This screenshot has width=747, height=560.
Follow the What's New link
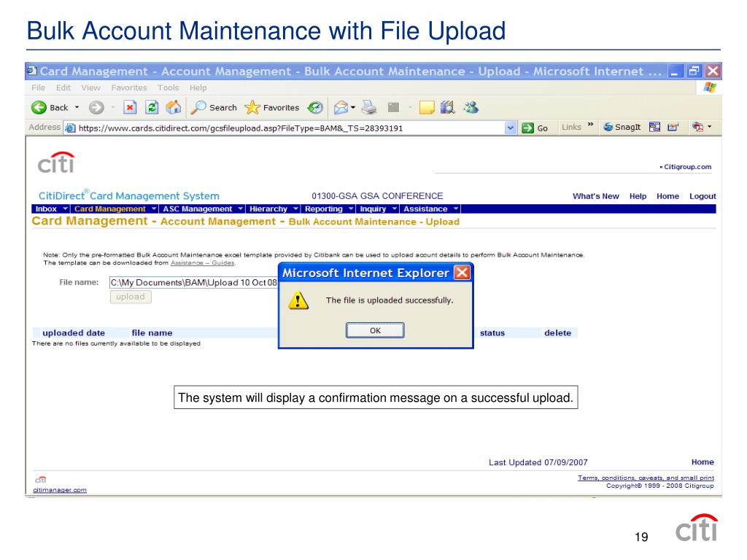tap(595, 196)
